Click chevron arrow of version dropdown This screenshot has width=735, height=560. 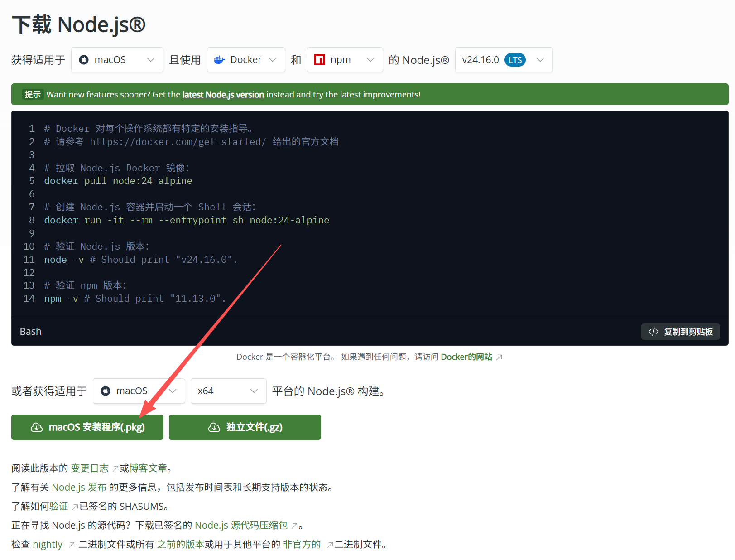[540, 60]
